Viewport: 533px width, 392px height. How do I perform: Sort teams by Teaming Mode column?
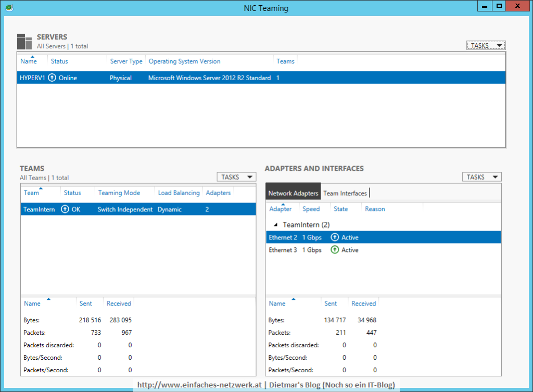pos(119,193)
